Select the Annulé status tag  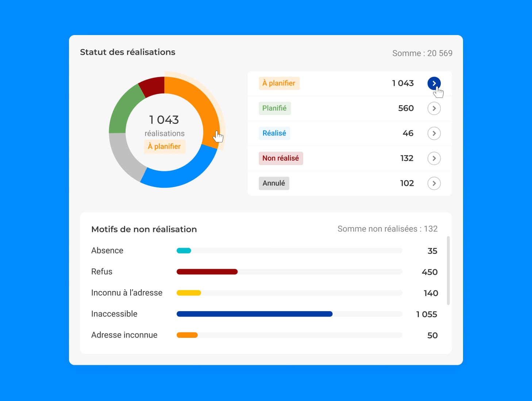point(274,183)
